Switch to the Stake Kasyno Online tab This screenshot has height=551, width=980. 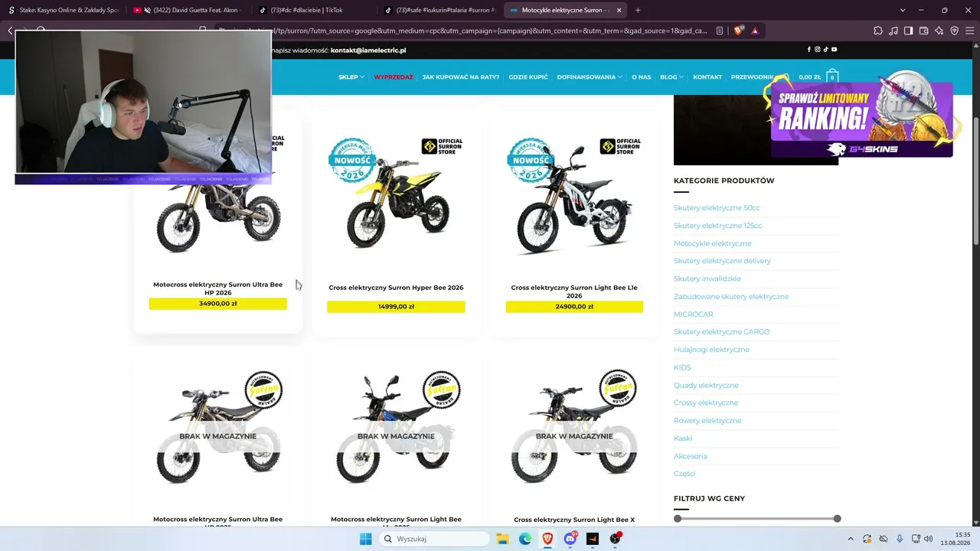63,10
